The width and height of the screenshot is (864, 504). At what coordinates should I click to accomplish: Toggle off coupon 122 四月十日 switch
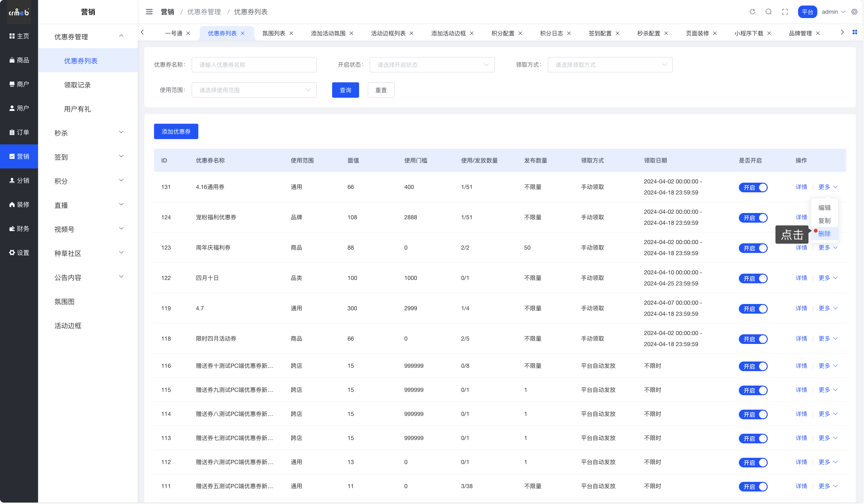coord(753,278)
